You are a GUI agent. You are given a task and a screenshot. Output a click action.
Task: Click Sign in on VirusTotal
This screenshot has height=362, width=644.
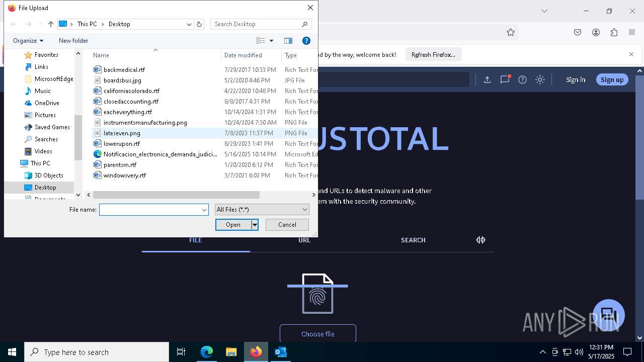(x=576, y=79)
